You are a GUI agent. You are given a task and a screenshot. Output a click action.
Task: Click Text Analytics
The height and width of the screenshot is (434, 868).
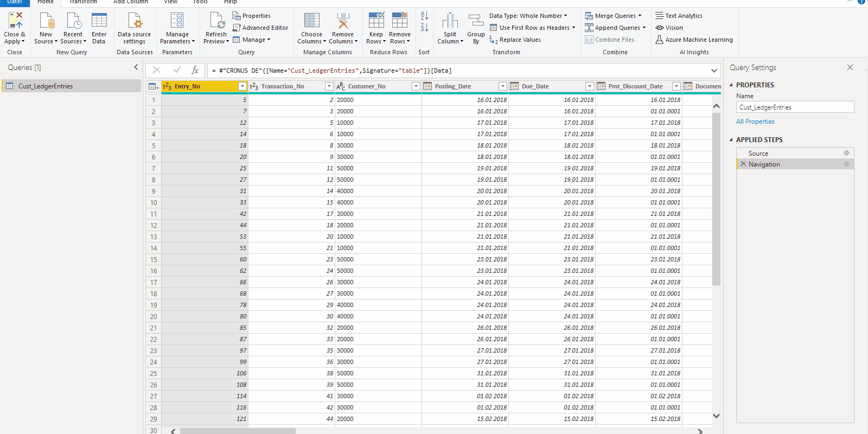tap(679, 16)
